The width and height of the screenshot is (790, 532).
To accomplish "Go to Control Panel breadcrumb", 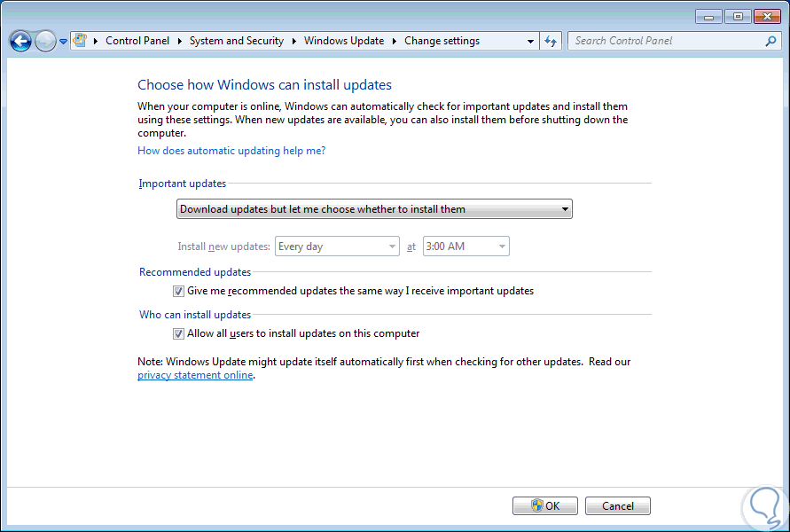I will 137,41.
